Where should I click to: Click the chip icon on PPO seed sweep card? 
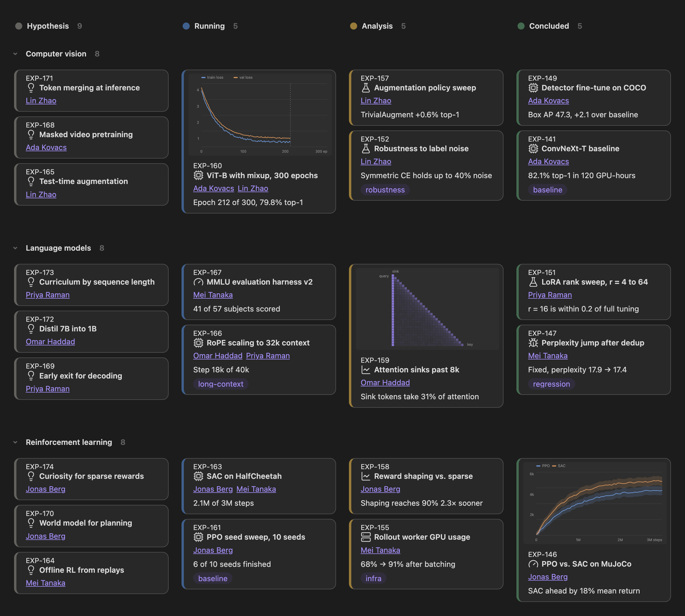point(198,537)
